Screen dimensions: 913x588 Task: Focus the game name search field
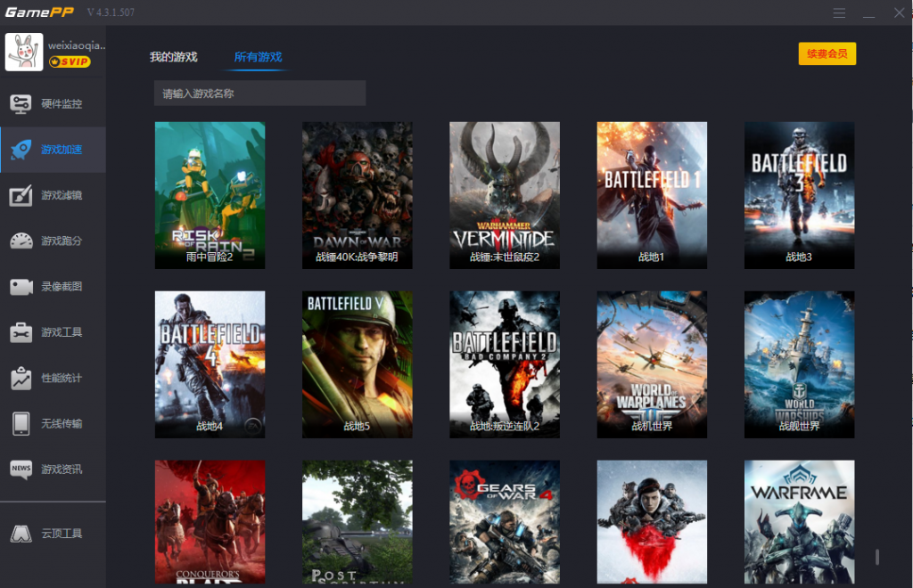(x=259, y=93)
